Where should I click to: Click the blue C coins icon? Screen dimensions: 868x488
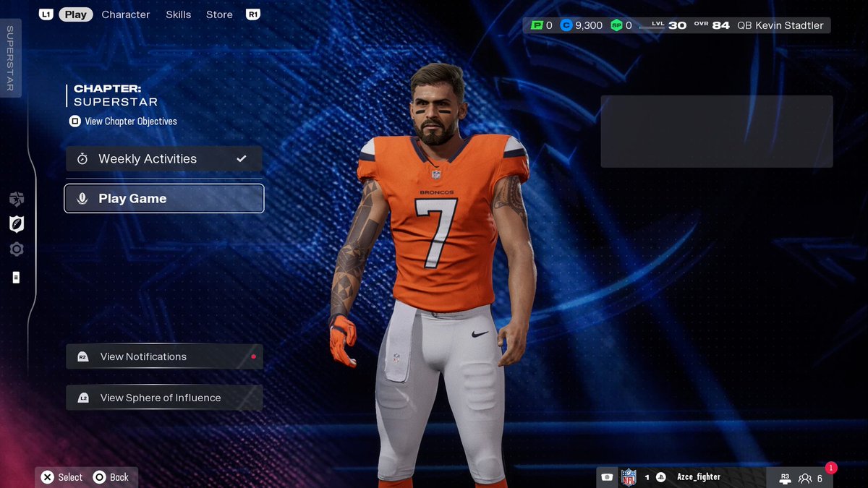(566, 25)
